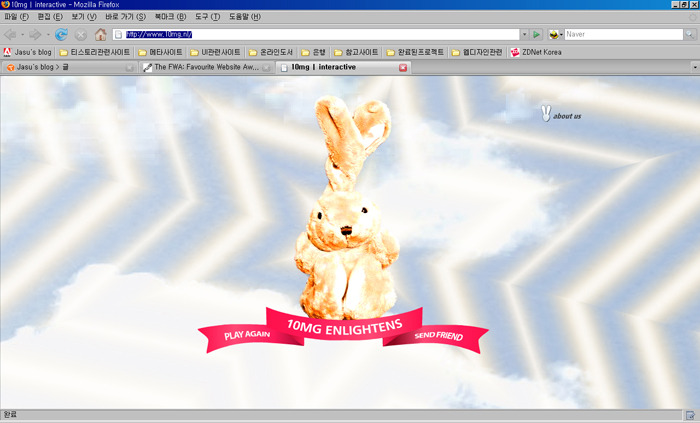Open the 도구 (T) menu
This screenshot has height=423, width=700.
207,17
